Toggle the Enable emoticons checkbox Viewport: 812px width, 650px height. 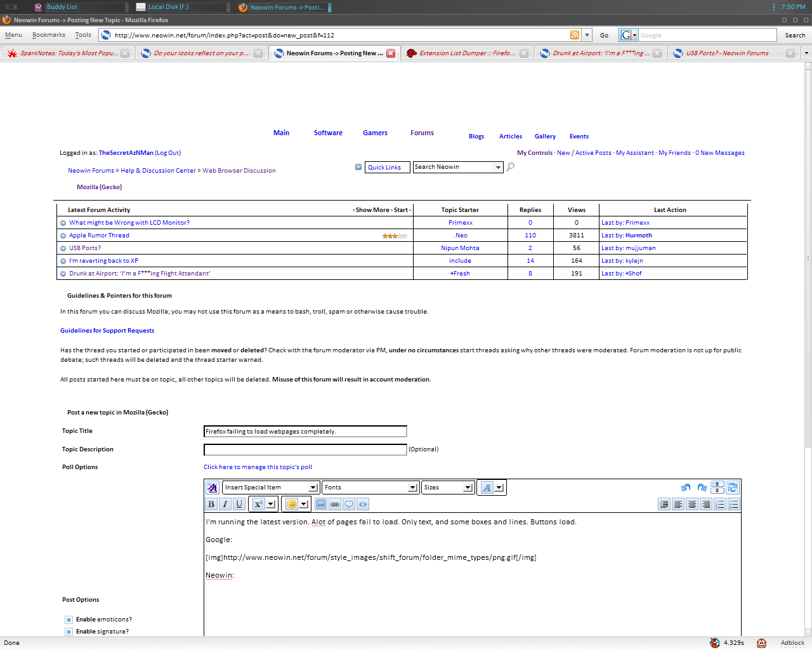click(69, 620)
